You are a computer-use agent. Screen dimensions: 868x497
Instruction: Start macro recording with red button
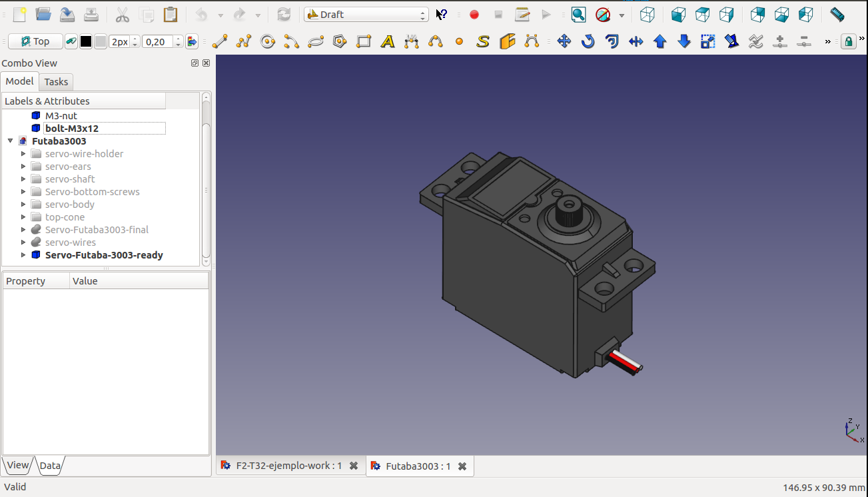[x=474, y=14]
